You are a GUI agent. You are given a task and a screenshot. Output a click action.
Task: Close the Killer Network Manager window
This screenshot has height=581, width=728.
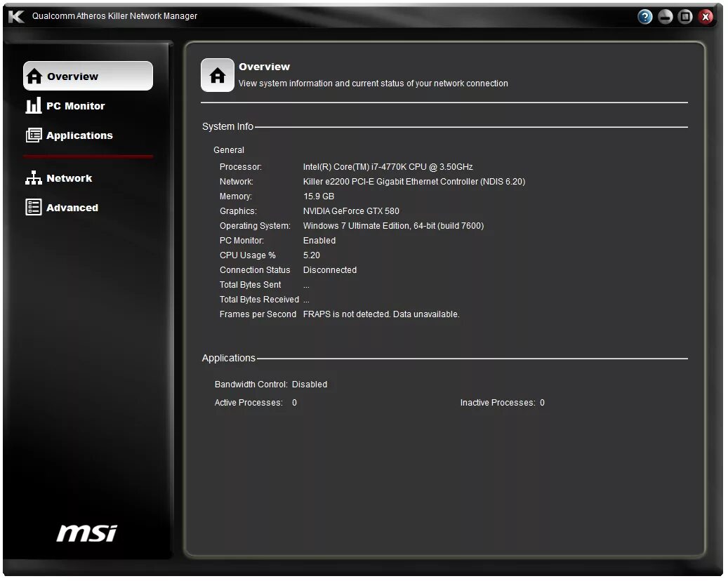tap(706, 17)
